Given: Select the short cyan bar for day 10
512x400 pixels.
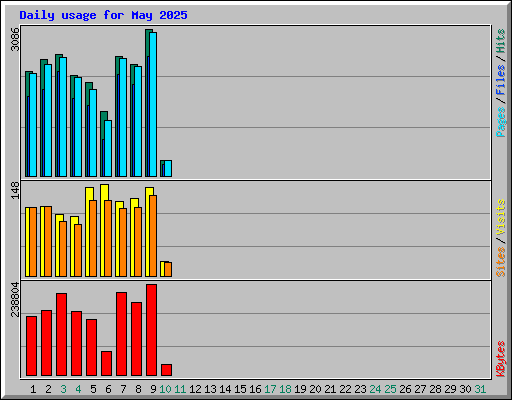Looking at the screenshot, I should (168, 168).
